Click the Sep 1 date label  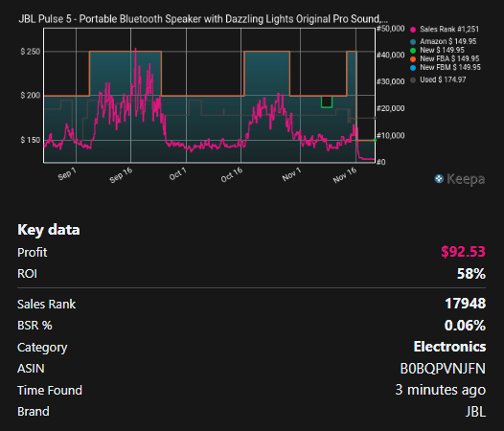coord(67,174)
